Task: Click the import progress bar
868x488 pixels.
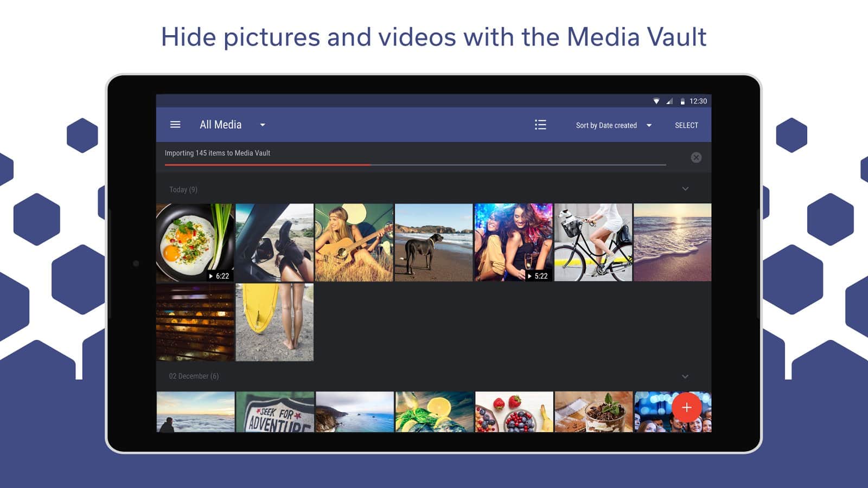Action: tap(415, 164)
